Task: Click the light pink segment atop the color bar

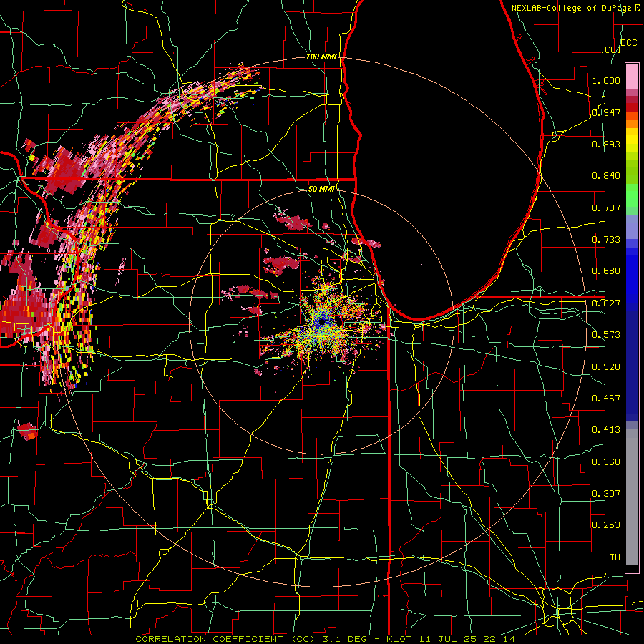Action: click(x=632, y=76)
